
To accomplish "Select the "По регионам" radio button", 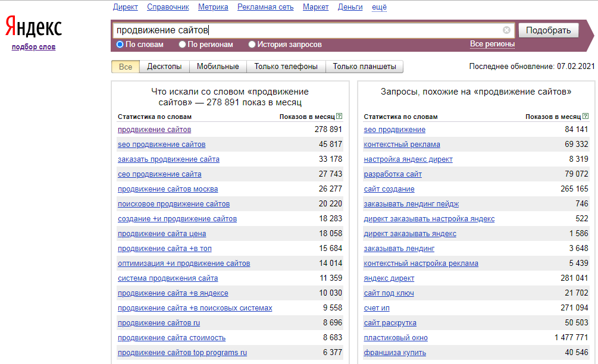I will coord(183,45).
